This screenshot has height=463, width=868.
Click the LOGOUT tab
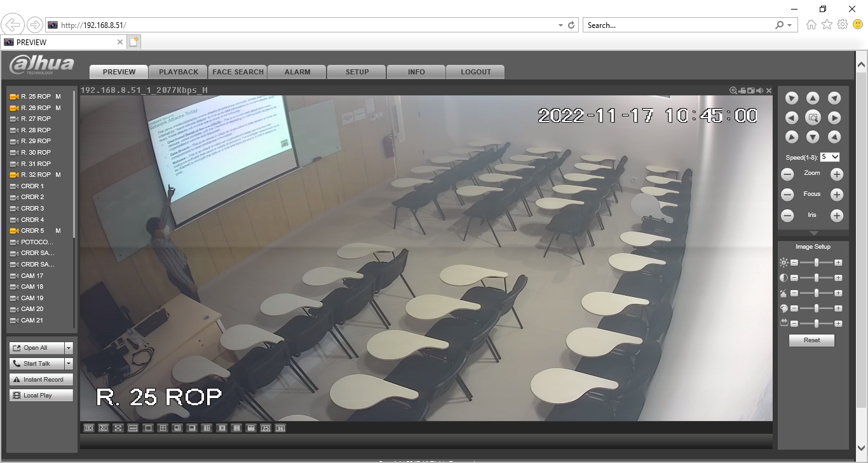(476, 72)
